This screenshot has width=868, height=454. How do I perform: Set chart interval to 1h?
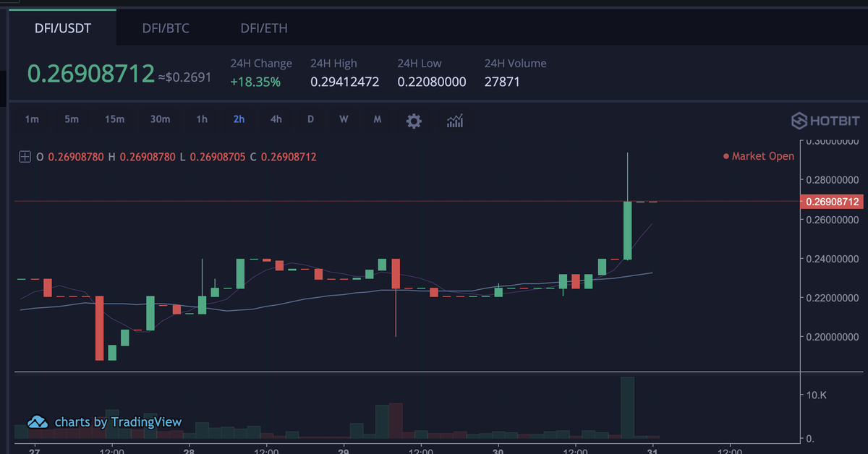[x=202, y=120]
